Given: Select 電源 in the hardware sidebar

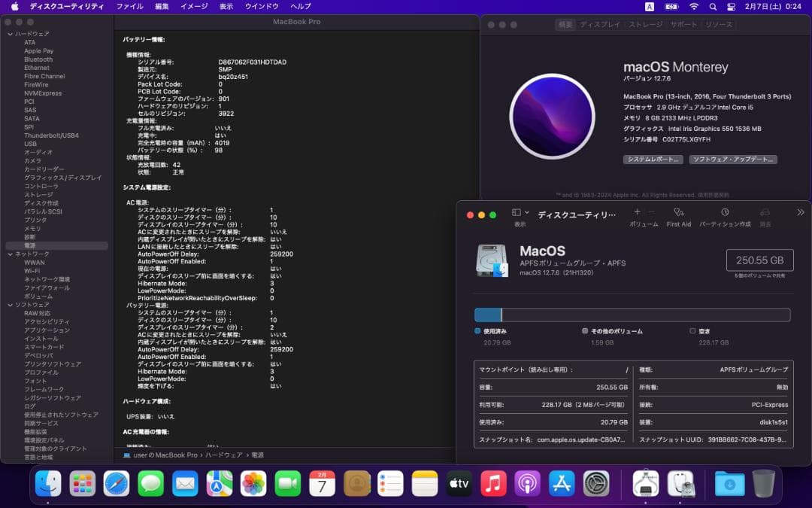Looking at the screenshot, I should tap(29, 245).
